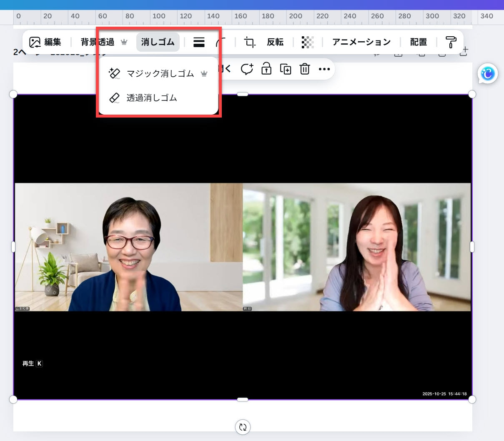
Task: Open the アニメーション panel
Action: coord(361,42)
